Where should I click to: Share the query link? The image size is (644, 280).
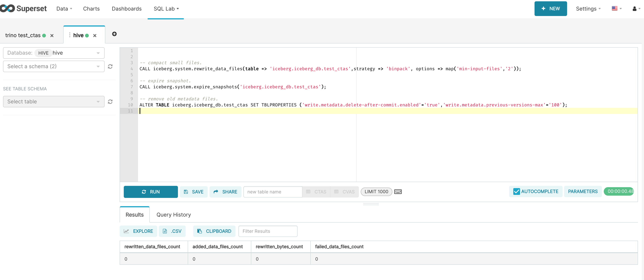(x=225, y=192)
